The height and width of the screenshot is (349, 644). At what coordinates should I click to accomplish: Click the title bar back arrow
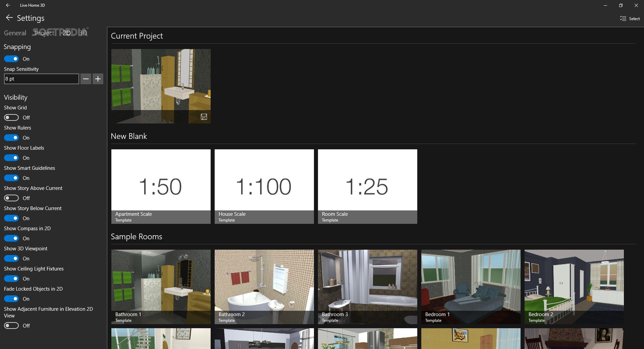pos(8,5)
